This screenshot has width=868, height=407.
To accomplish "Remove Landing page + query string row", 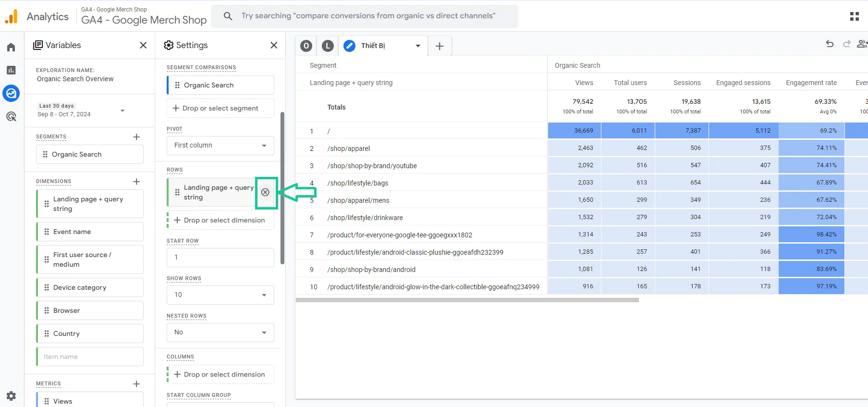I will click(265, 192).
